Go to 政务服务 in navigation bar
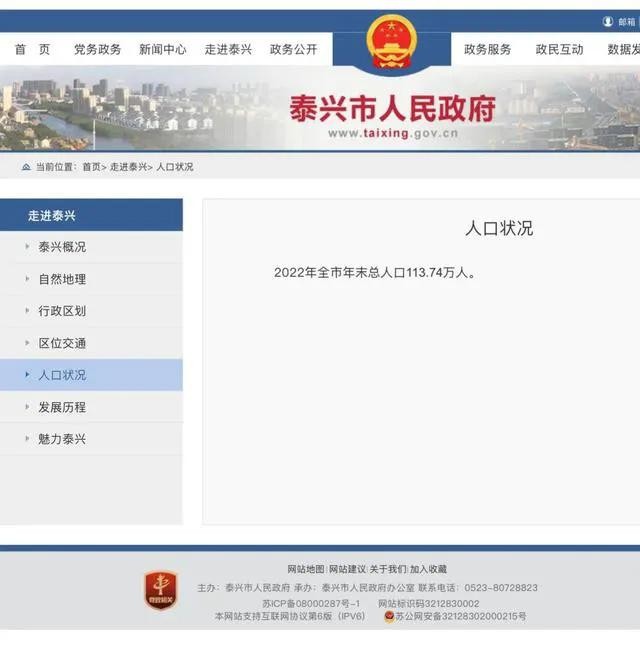The image size is (640, 648). 487,50
